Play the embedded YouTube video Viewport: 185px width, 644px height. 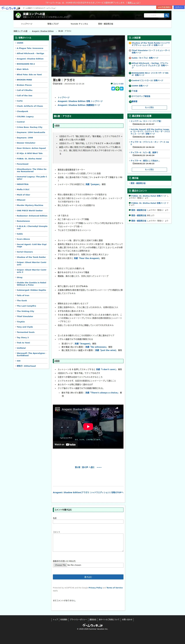(x=88, y=426)
